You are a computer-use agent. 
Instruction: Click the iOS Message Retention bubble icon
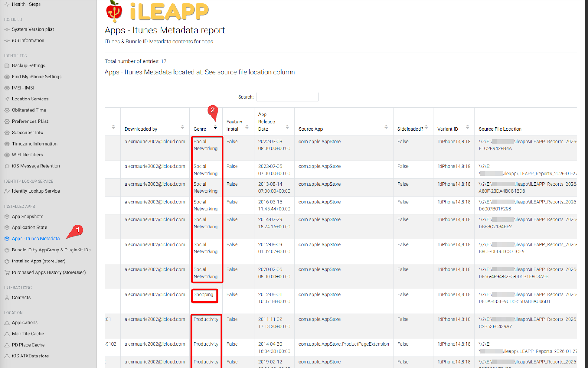(x=7, y=166)
